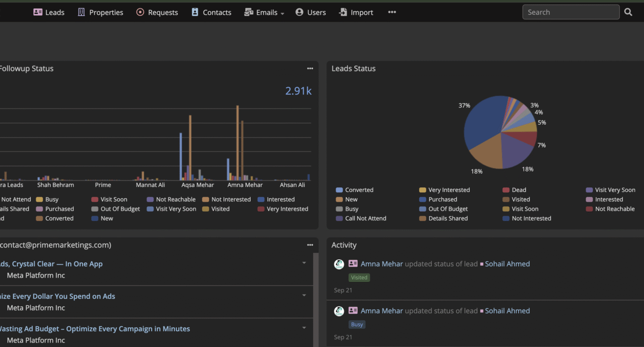This screenshot has height=347, width=644.
Task: Click the Import icon in navigation bar
Action: pyautogui.click(x=343, y=12)
